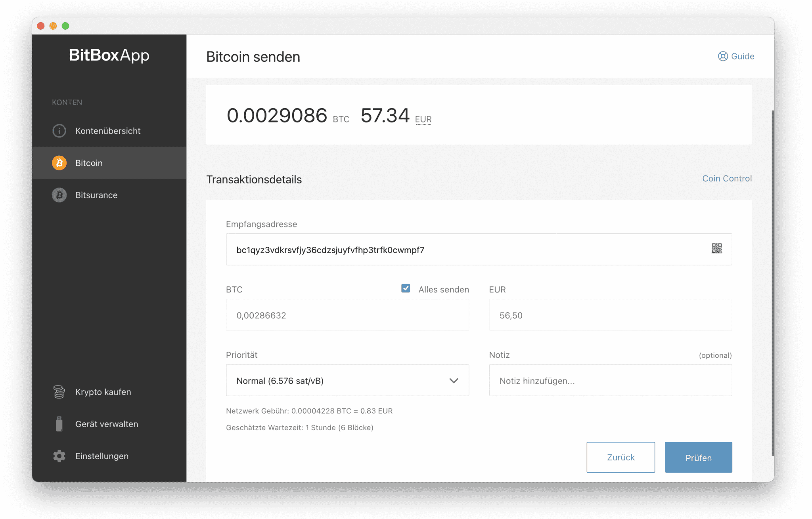This screenshot has height=519, width=812.
Task: Click the BitBoxApp logo
Action: tap(109, 55)
